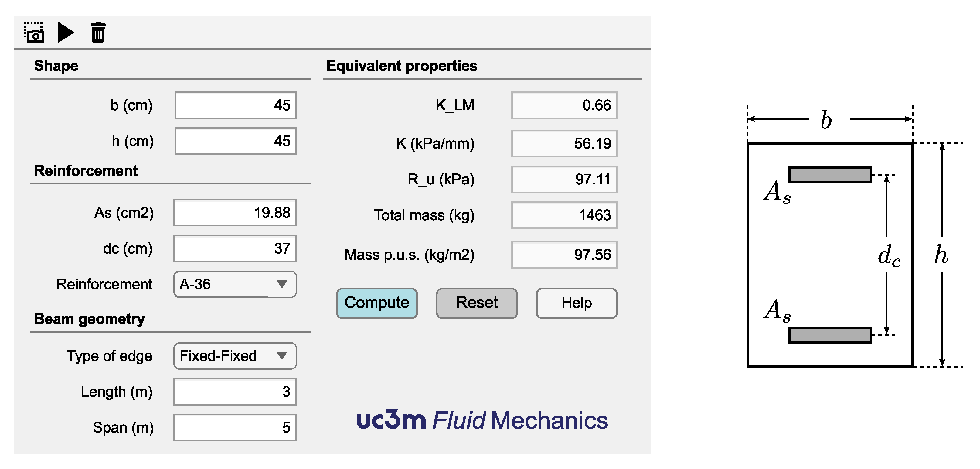Click the uc3m Fluid Mechanics logo
Image resolution: width=980 pixels, height=469 pixels.
[482, 420]
